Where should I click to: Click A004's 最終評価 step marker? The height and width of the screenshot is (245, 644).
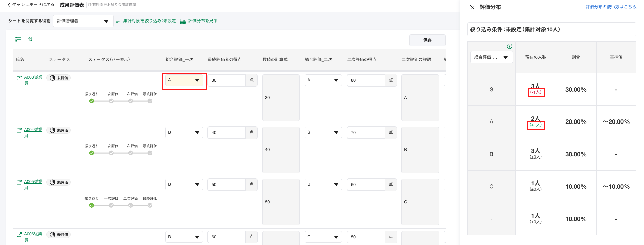pos(150,153)
